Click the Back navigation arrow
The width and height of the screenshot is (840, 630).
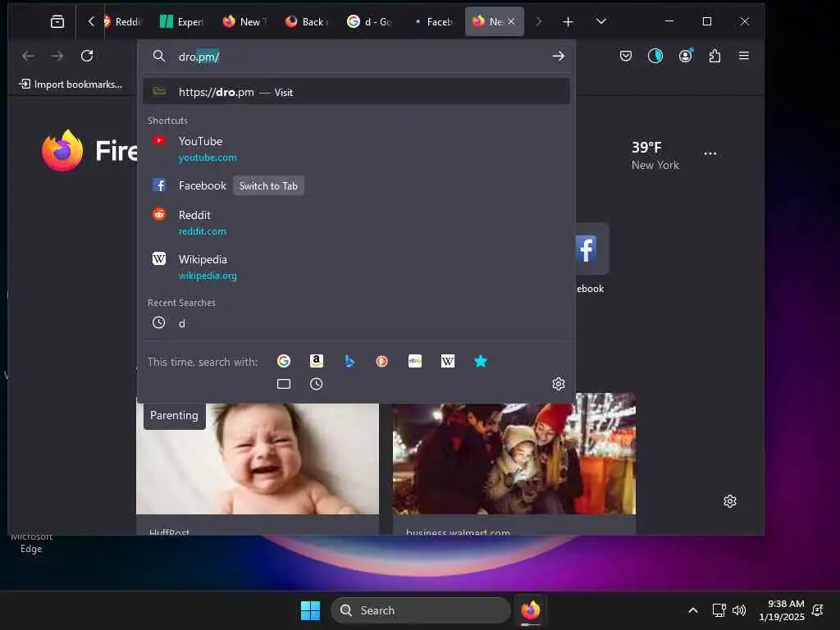click(x=29, y=56)
